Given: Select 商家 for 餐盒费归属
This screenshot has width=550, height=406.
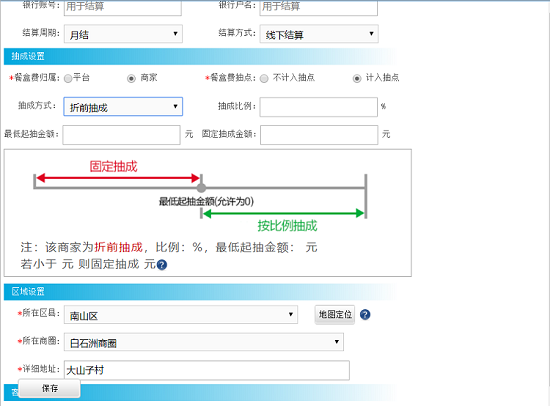Looking at the screenshot, I should point(131,78).
